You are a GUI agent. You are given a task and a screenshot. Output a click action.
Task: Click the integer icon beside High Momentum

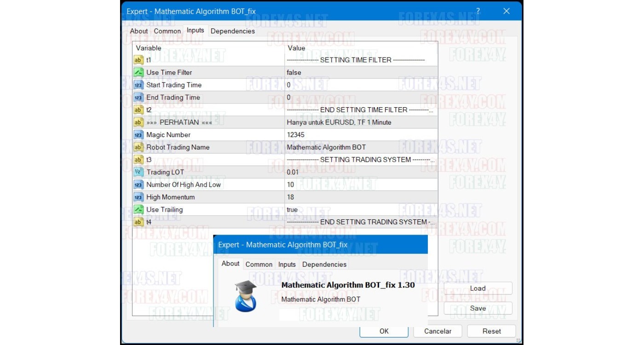[138, 197]
